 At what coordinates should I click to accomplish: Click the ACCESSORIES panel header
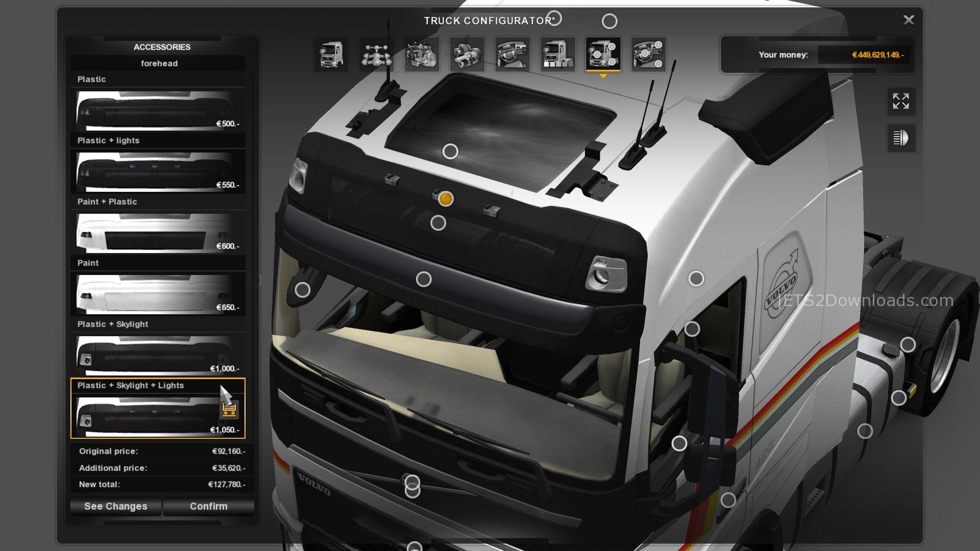click(162, 47)
